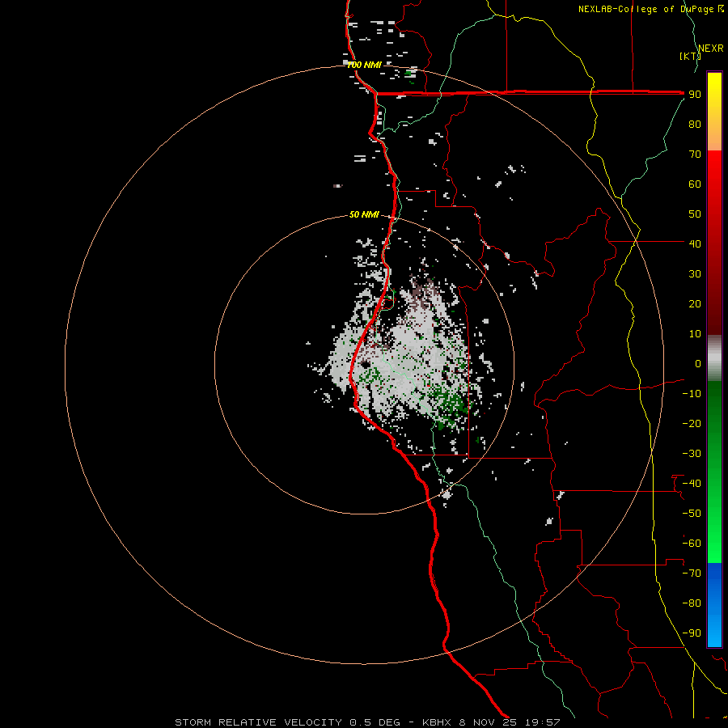Image resolution: width=728 pixels, height=728 pixels.
Task: Click the STORM RELATIVE VELOCITY caption text
Action: pyautogui.click(x=258, y=722)
